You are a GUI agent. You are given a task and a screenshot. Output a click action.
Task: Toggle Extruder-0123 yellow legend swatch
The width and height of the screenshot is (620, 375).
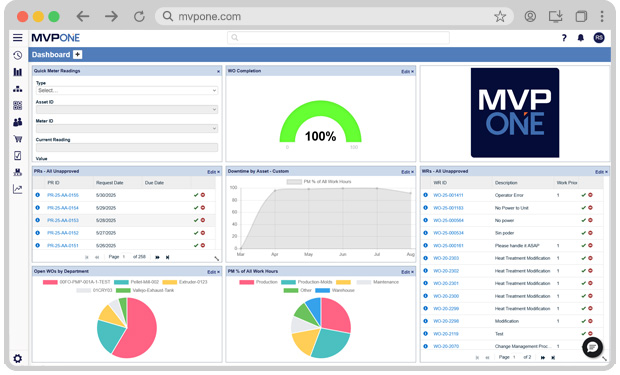(x=170, y=282)
